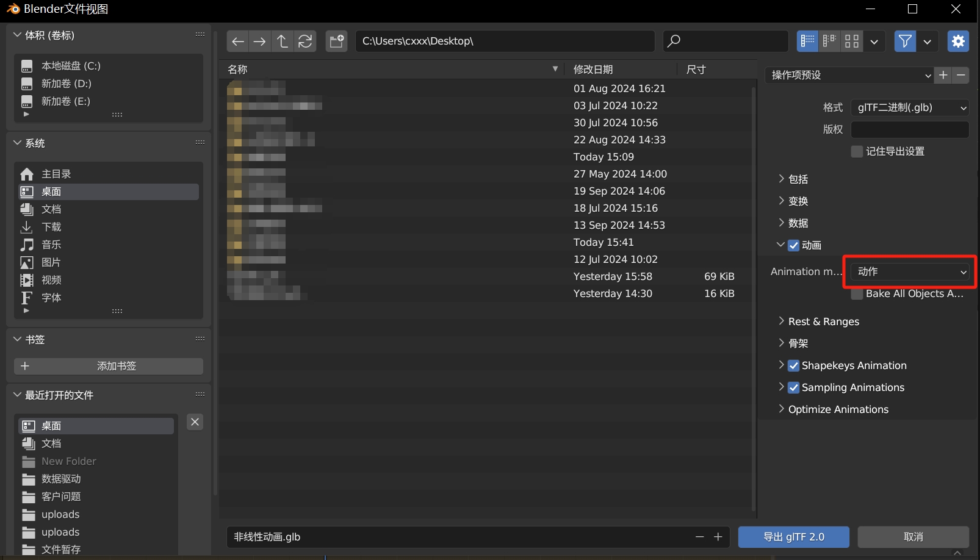Open recent 数据驱动 folder
Screen dimensions: 980x560
pyautogui.click(x=96, y=479)
